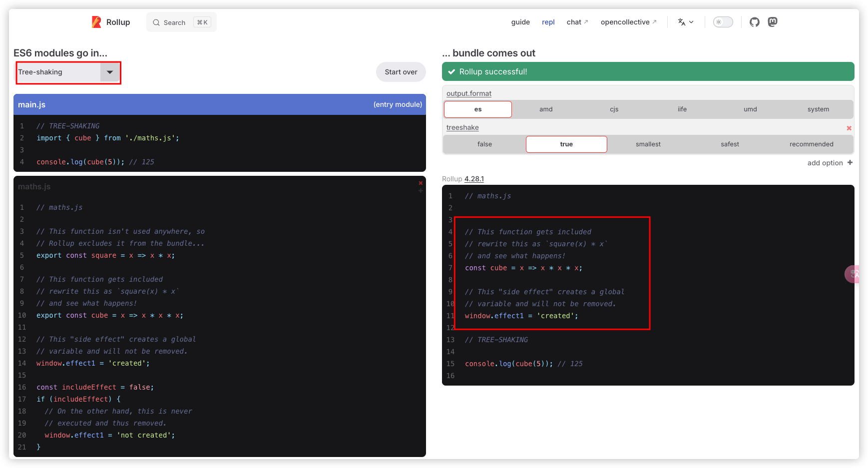Open the language translation selector
Screen dimensions: 868x468
point(686,22)
